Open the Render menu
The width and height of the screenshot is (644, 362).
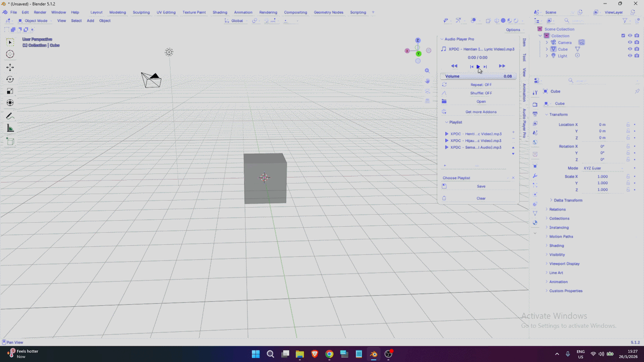(x=40, y=12)
